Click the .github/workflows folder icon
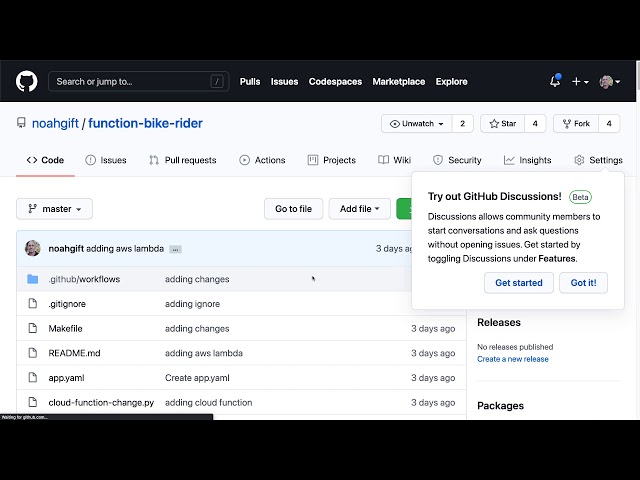Viewport: 640px width, 480px height. click(33, 279)
